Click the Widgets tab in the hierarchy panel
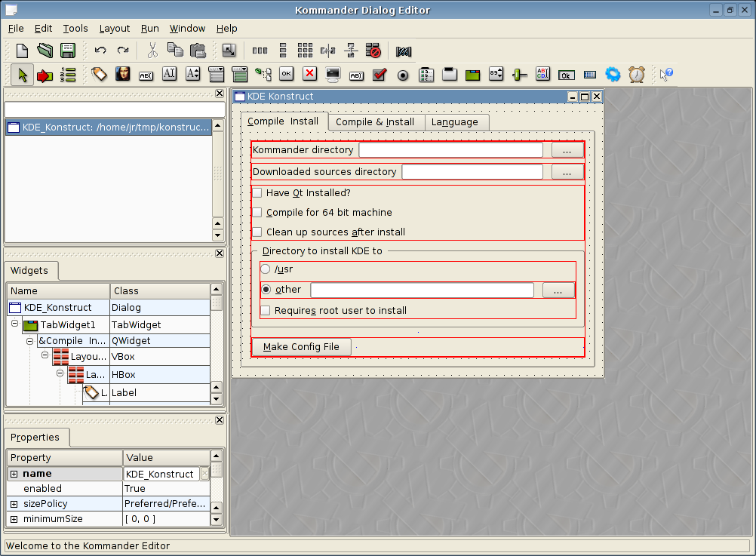The image size is (756, 556). [29, 271]
